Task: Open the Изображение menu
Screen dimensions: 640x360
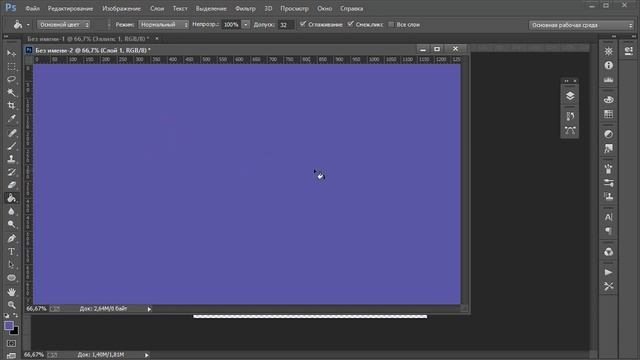Action: click(x=121, y=9)
